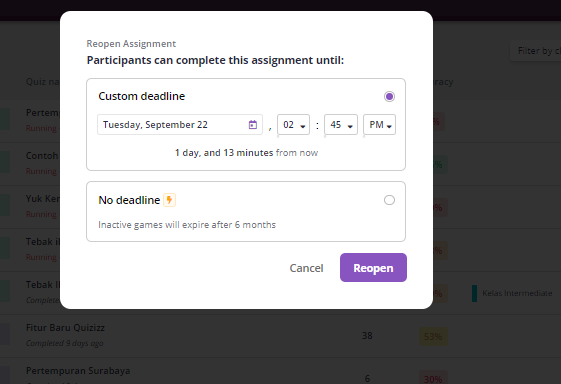Click the 53% accuracy badge
This screenshot has width=561, height=384.
[x=433, y=336]
